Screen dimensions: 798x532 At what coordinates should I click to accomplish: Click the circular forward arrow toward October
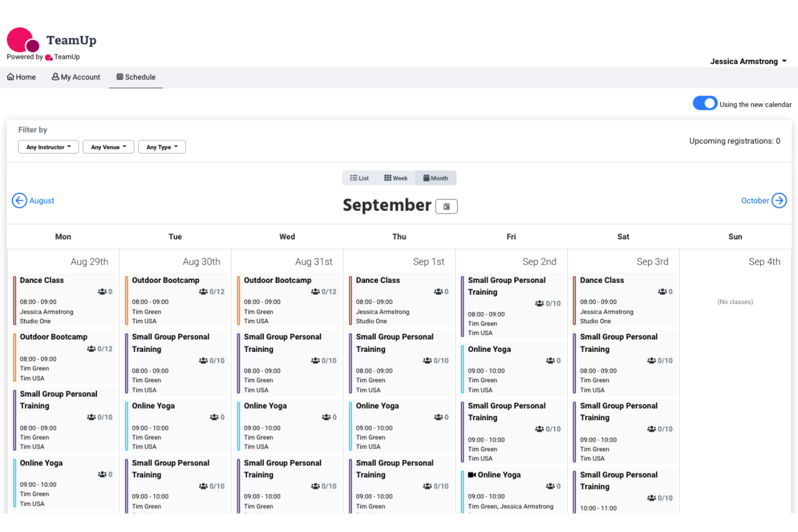pyautogui.click(x=779, y=200)
